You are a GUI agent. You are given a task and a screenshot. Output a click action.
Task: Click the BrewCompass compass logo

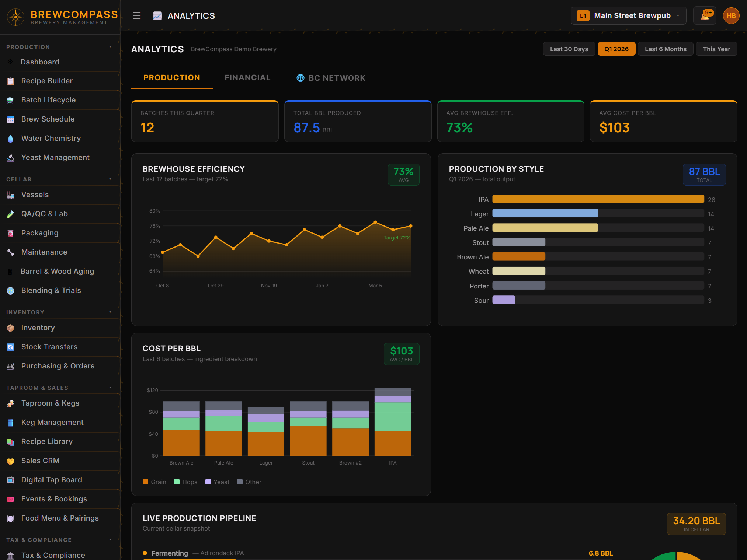coord(15,17)
